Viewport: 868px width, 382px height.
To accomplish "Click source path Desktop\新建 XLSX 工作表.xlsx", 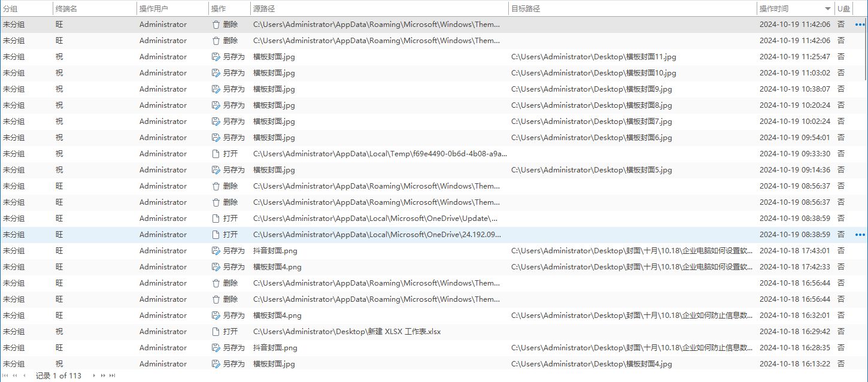I will coord(347,332).
